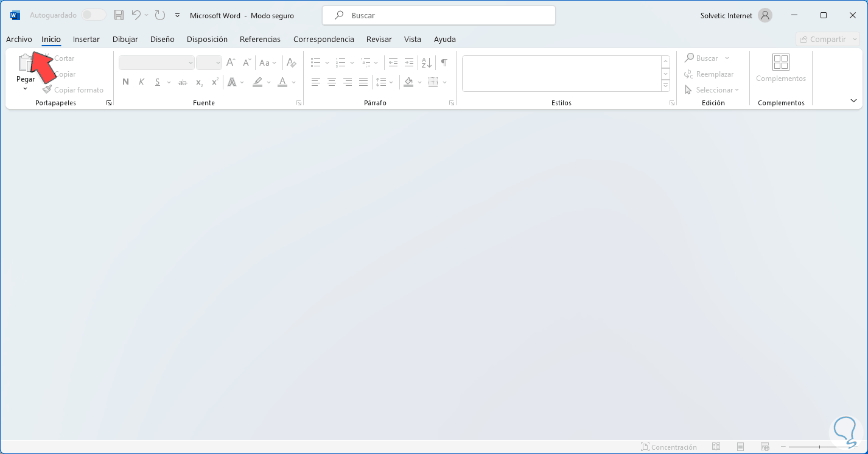Click the A-Z sort icon
868x454 pixels.
click(x=427, y=62)
